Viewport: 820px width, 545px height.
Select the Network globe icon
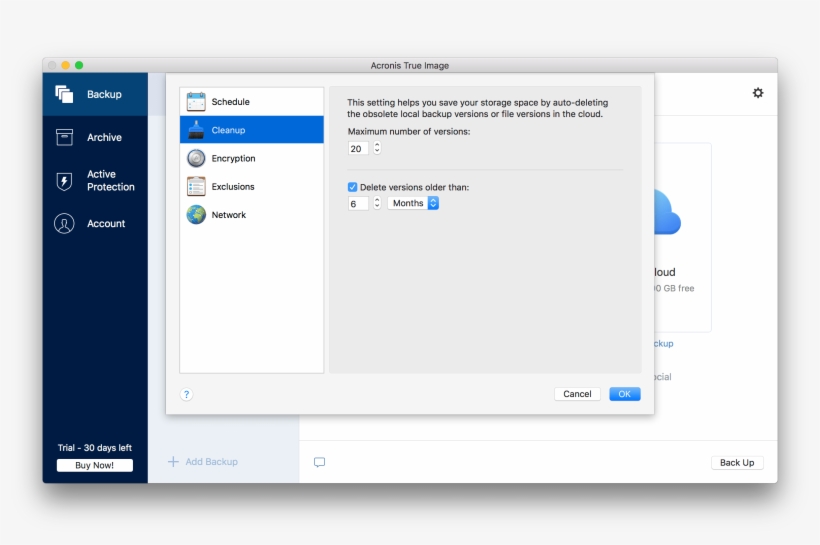[196, 214]
